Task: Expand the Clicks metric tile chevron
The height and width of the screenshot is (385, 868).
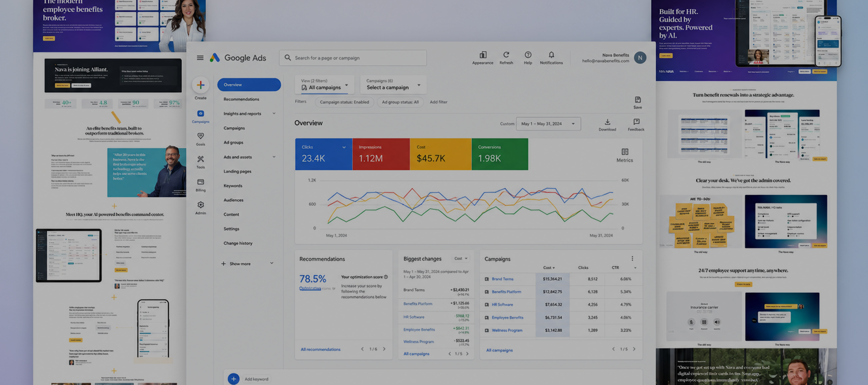Action: coord(344,147)
